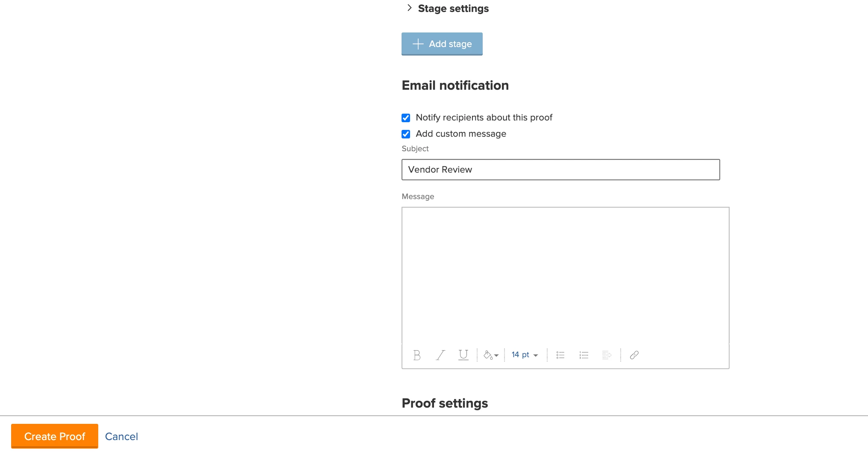Screen dimensions: 868x464
Task: Click inside the Message text area
Action: 565,276
